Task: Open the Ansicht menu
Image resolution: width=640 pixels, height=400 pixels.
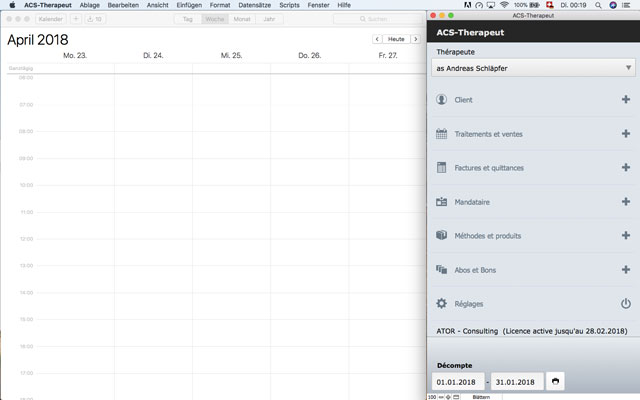Action: click(x=158, y=5)
